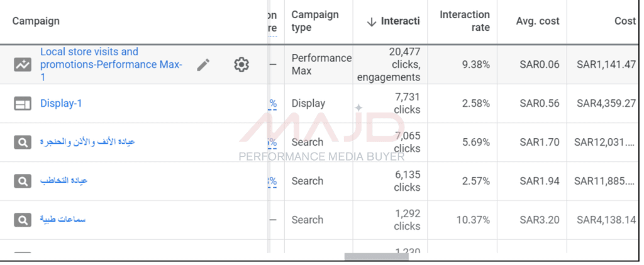Sort by the Avg. cost column header

(537, 21)
